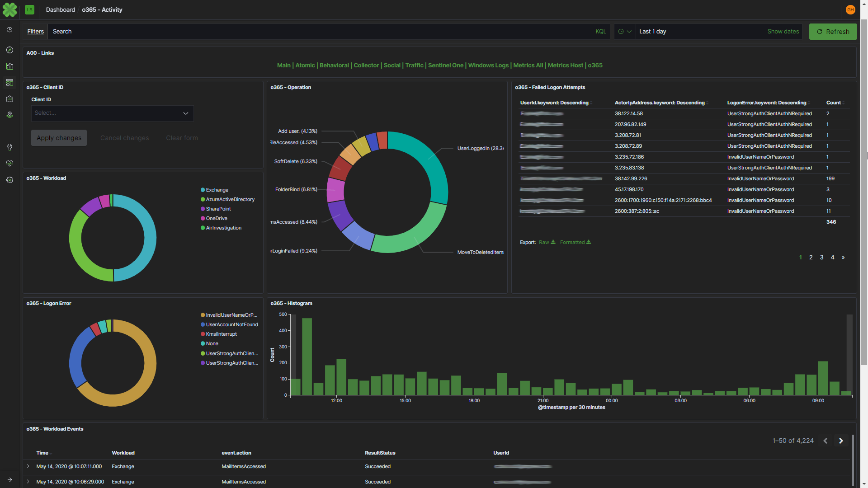The height and width of the screenshot is (488, 868).
Task: Open the clover logo home link
Action: (x=9, y=9)
